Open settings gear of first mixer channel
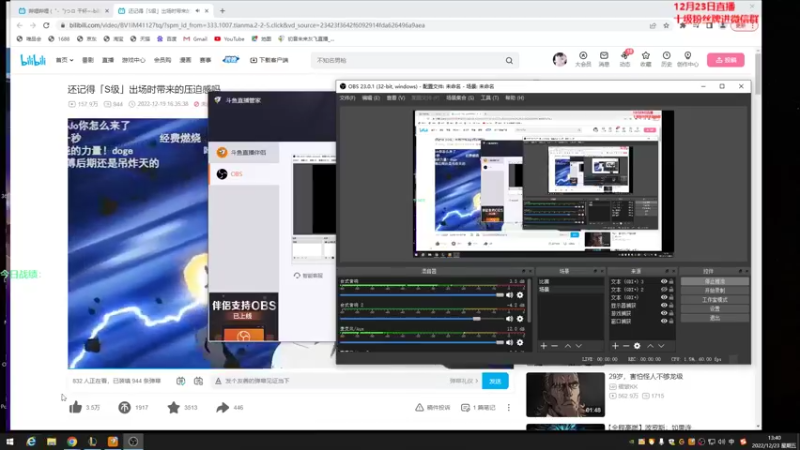Viewport: 800px width, 450px height. [x=520, y=295]
